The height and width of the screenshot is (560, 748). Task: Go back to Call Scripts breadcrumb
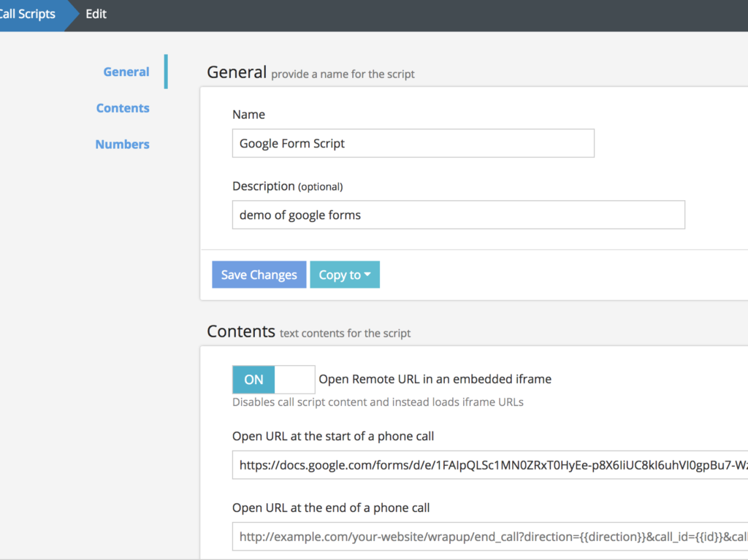click(28, 15)
